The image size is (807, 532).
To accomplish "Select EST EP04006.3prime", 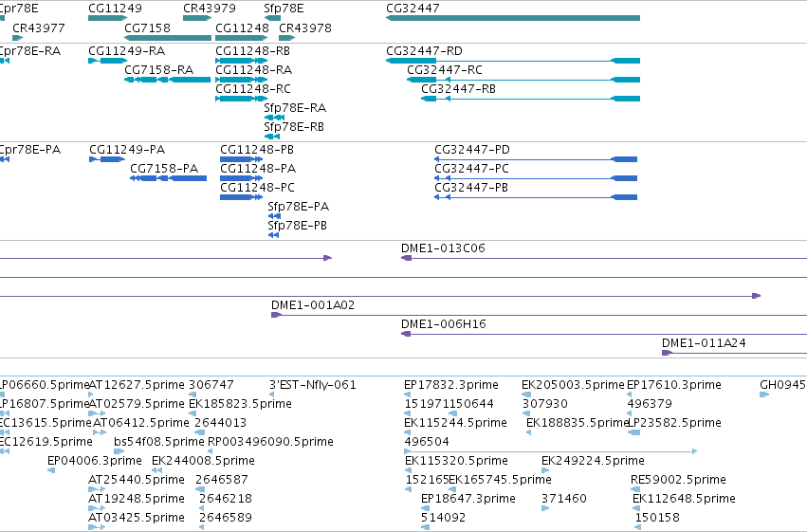I will (51, 470).
